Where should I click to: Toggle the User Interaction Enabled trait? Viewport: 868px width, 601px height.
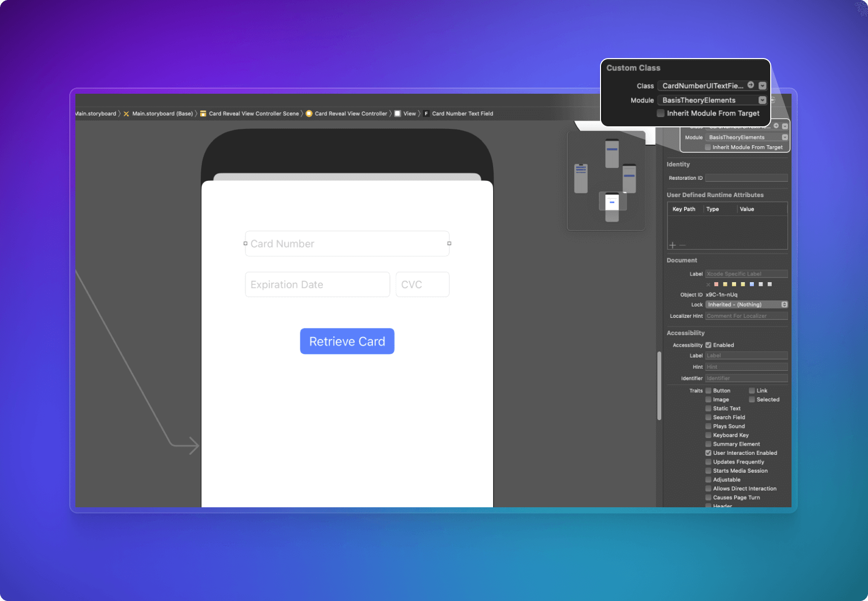pos(708,453)
